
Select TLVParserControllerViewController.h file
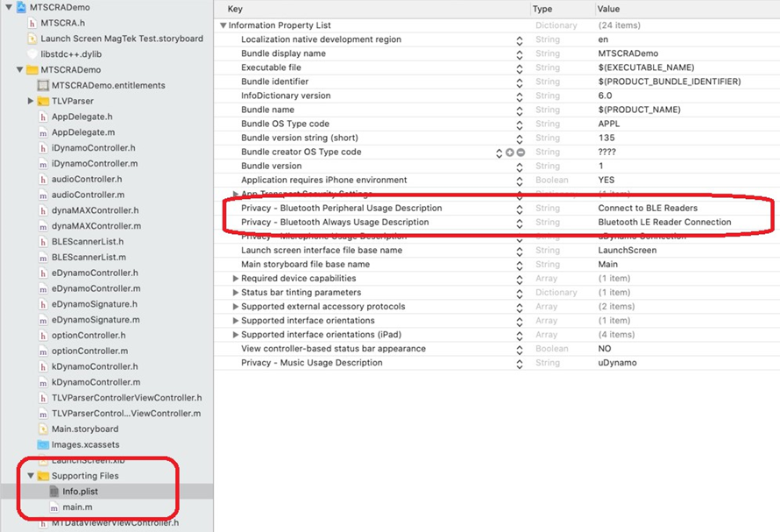click(127, 398)
